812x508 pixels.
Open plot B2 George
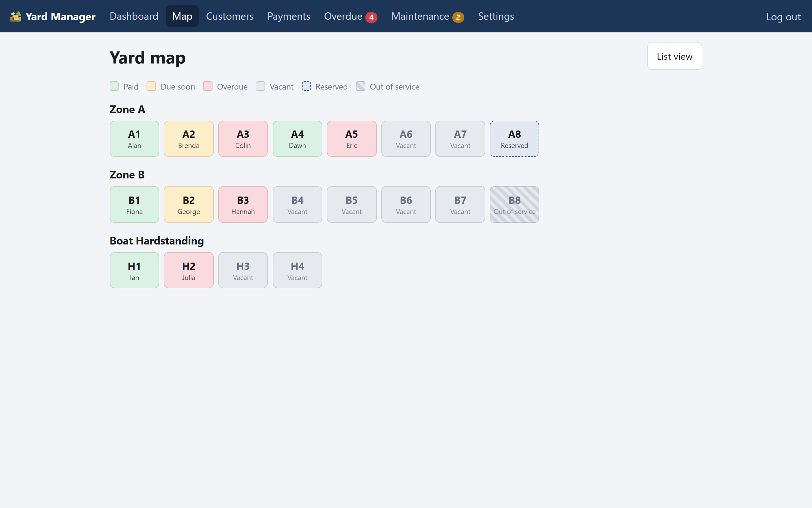click(x=189, y=204)
